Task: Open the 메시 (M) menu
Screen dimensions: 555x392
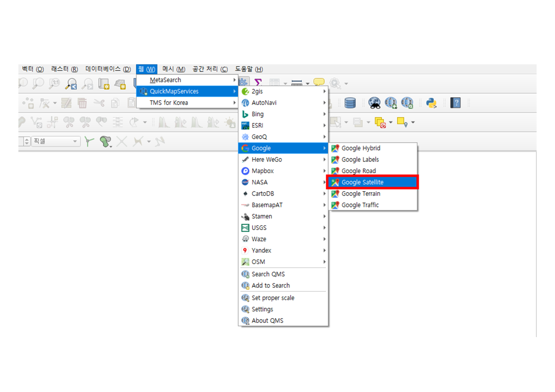Action: (174, 69)
